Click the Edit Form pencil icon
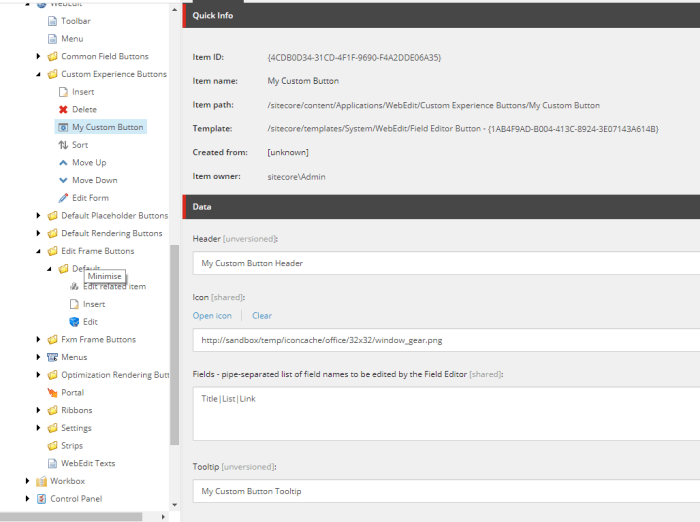 (63, 198)
